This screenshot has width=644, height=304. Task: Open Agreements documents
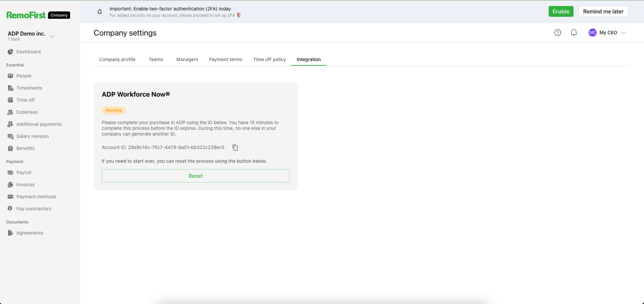(x=30, y=233)
